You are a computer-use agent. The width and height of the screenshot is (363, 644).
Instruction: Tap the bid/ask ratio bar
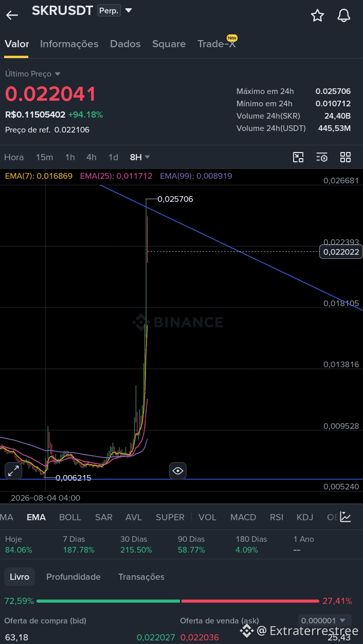point(178,601)
